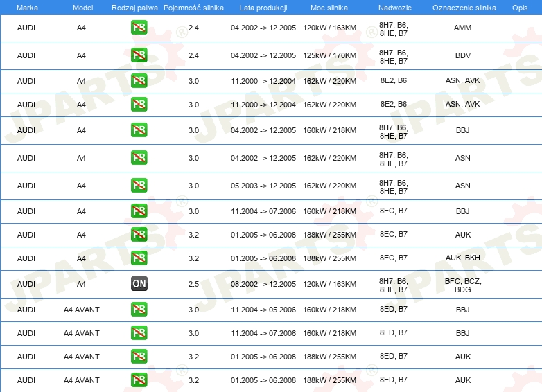Click the Opis column header
The image size is (542, 392).
coord(519,8)
